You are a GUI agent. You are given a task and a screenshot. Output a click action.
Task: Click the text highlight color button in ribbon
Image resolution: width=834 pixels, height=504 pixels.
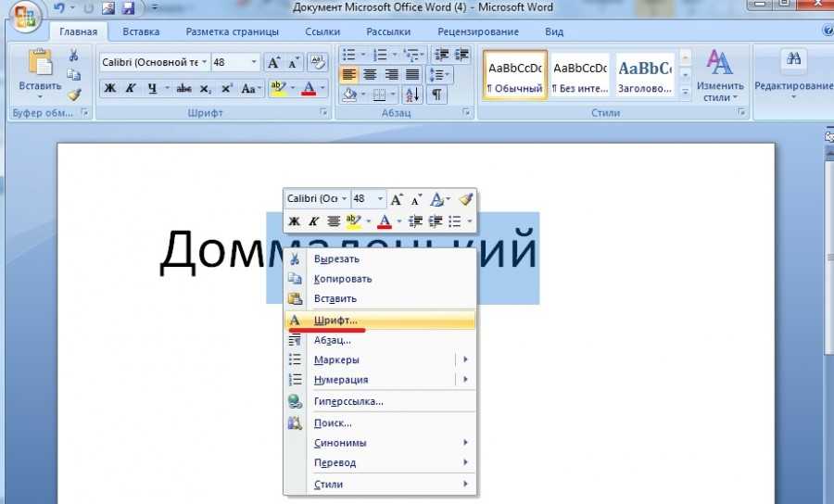click(277, 89)
